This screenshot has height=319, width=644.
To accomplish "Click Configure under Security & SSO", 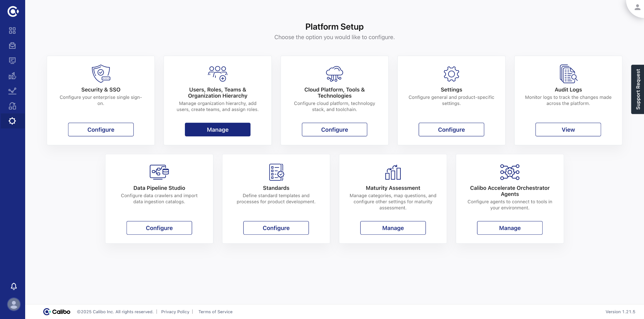I will pos(101,130).
